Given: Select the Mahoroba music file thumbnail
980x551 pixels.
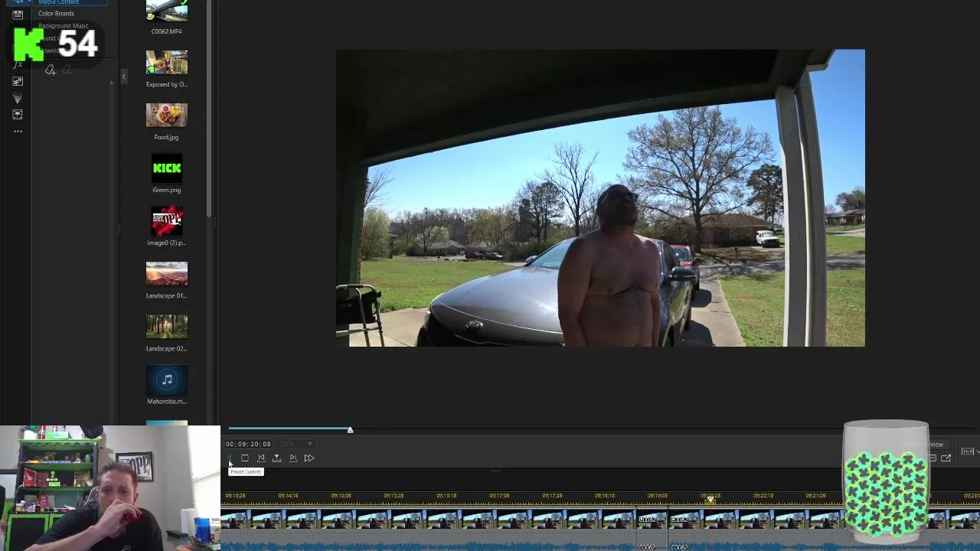Looking at the screenshot, I should 167,379.
